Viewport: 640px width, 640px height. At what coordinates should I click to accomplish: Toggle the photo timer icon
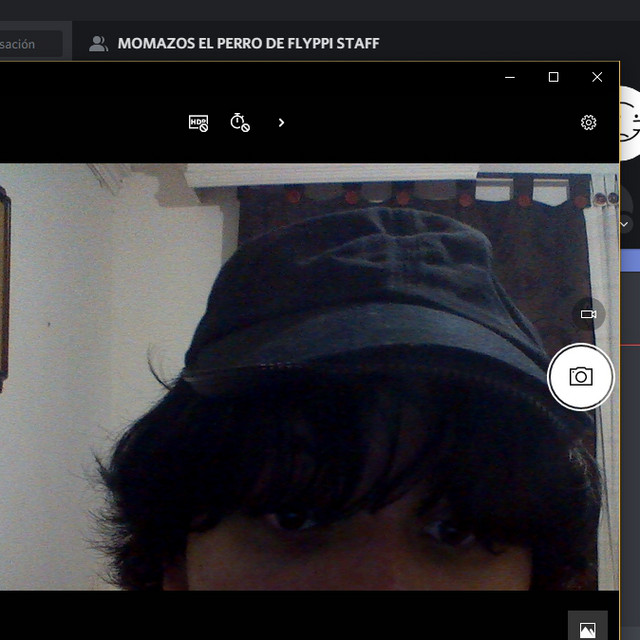click(x=240, y=123)
